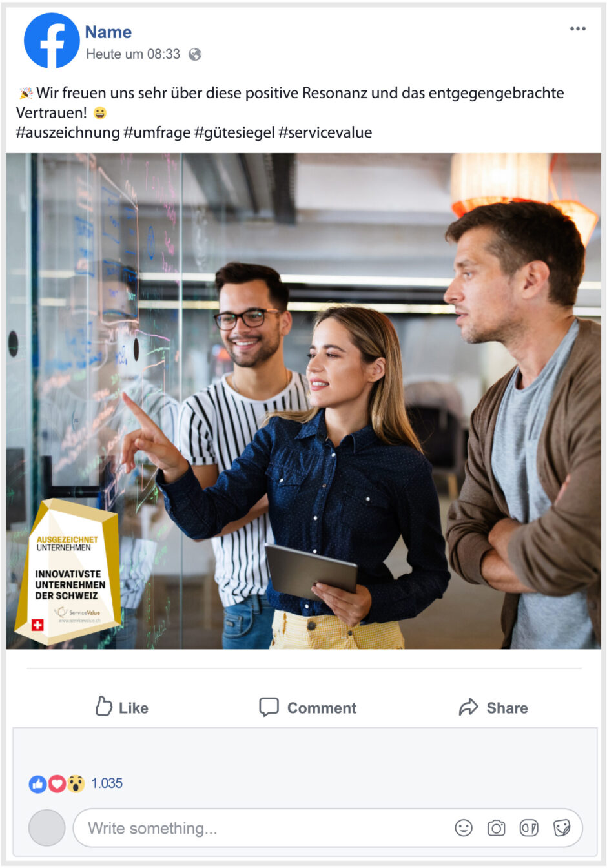Screen dimensions: 607x868
Task: Click the wow face reaction icon
Action: pyautogui.click(x=76, y=783)
